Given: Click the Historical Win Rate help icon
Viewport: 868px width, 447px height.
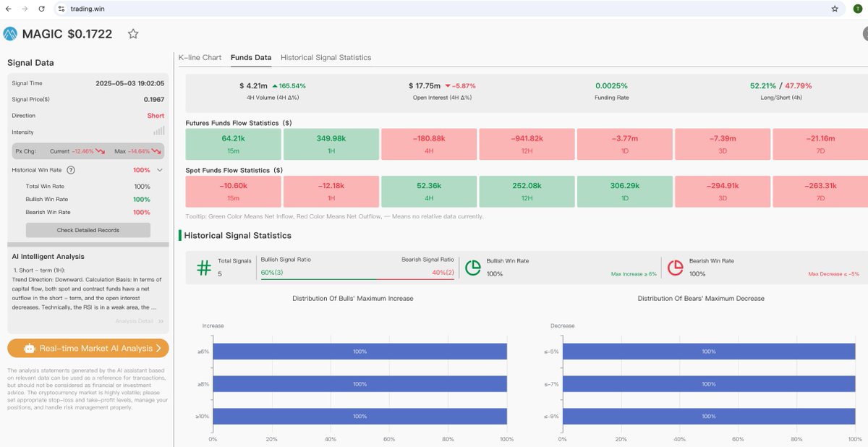Looking at the screenshot, I should click(x=71, y=170).
